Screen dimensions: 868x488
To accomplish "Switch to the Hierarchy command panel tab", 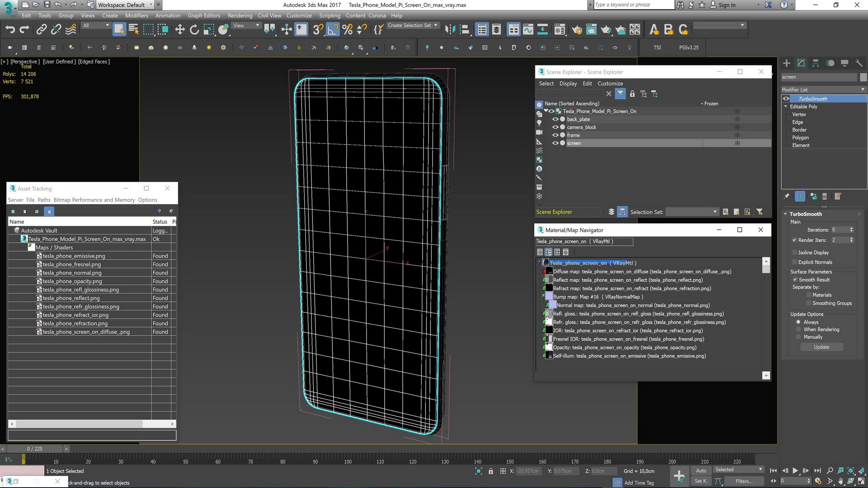I will coord(816,63).
